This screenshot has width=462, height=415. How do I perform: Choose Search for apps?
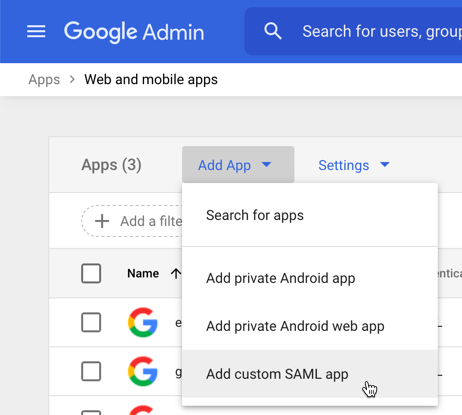point(310,215)
